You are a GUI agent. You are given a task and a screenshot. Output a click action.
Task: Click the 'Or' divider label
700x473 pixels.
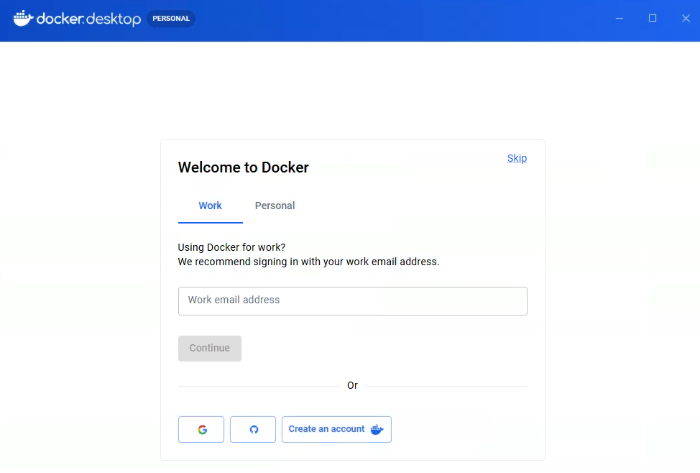coord(352,386)
